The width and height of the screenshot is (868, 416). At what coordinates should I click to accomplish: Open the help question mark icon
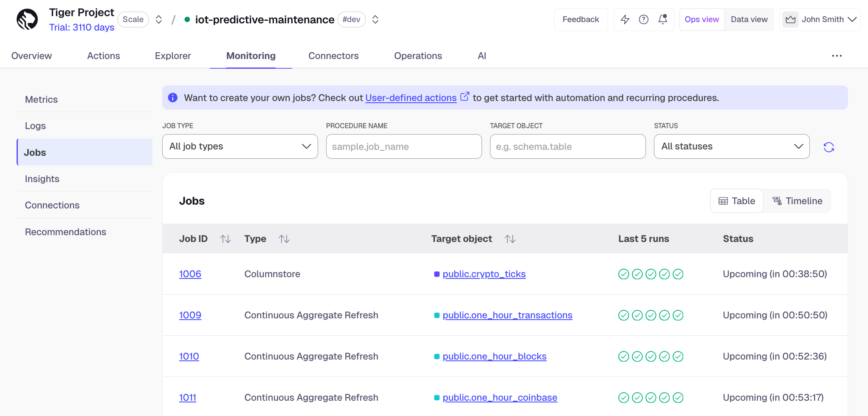643,20
